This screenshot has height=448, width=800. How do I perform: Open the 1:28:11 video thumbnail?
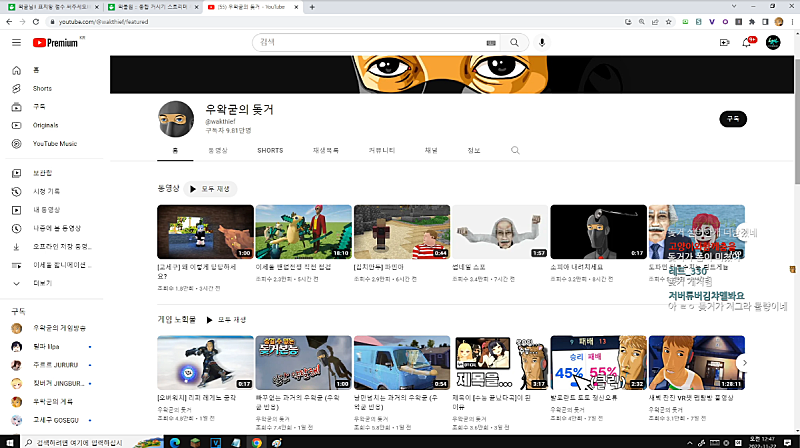tap(696, 361)
